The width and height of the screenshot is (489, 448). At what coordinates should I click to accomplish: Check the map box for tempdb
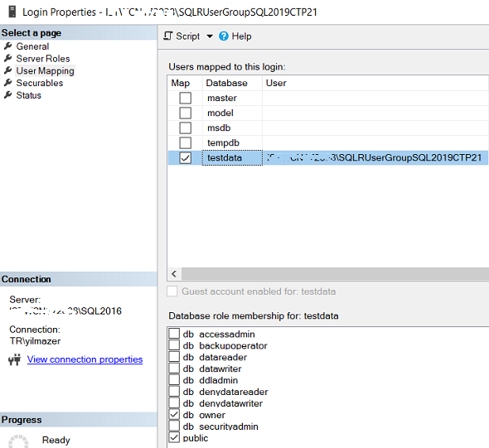186,143
